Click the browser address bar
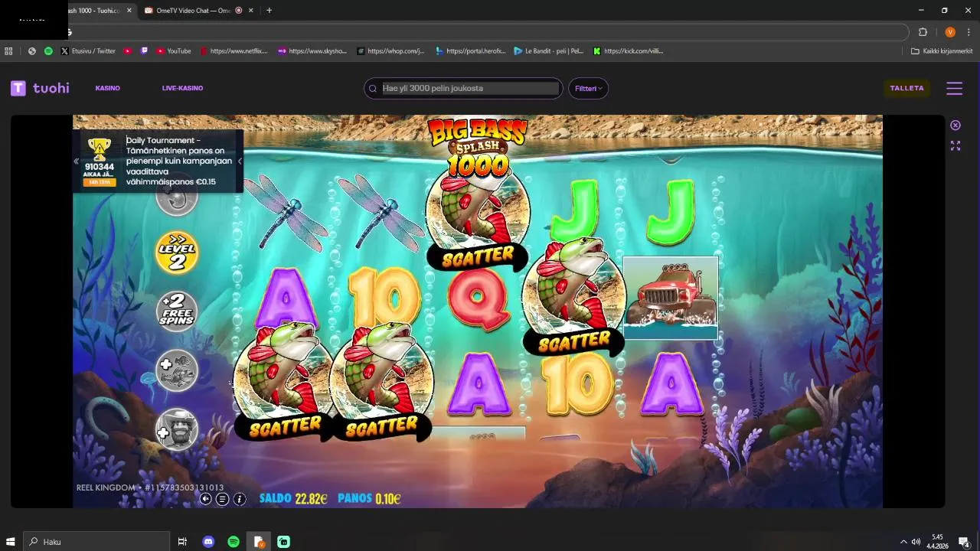Screen dimensions: 980x551 tap(488, 32)
